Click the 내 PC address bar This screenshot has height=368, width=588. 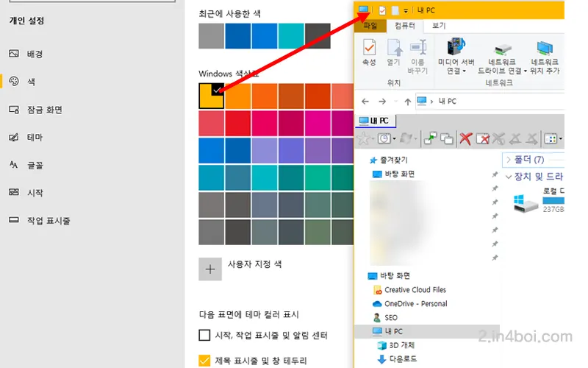tap(490, 102)
